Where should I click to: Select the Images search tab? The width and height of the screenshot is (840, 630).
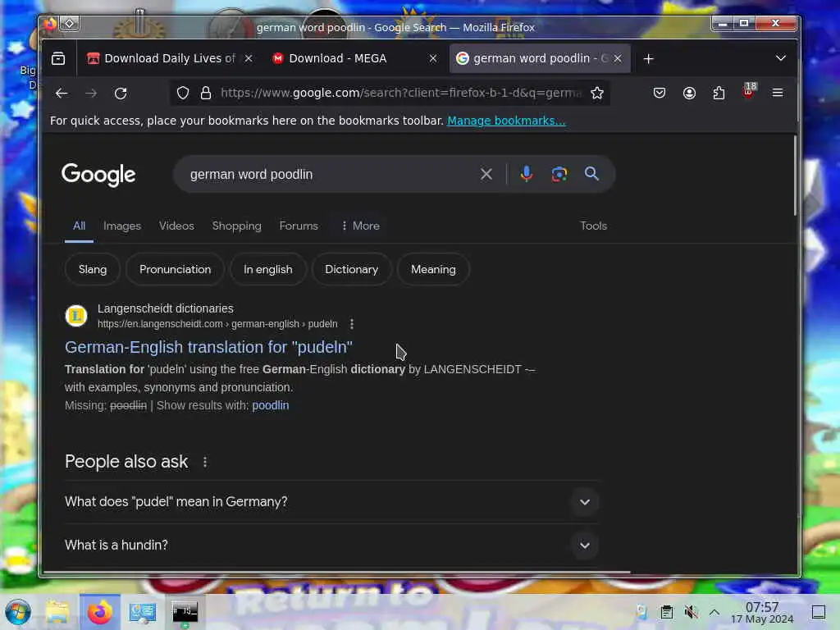point(122,226)
